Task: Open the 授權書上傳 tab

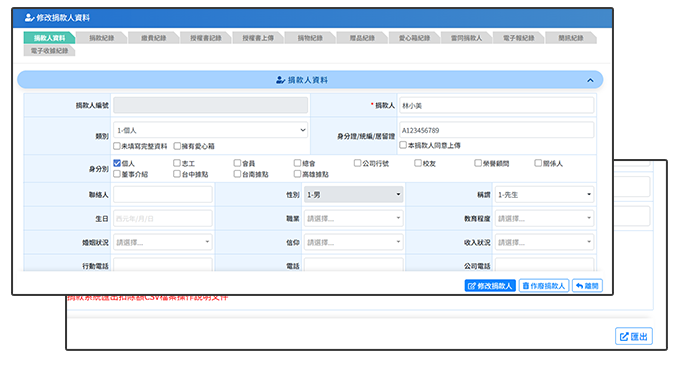Action: click(x=258, y=38)
